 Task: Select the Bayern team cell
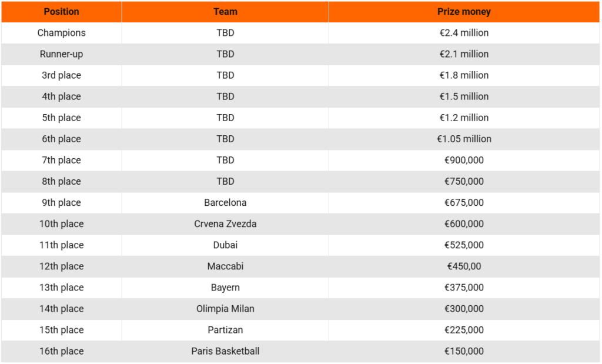225,288
